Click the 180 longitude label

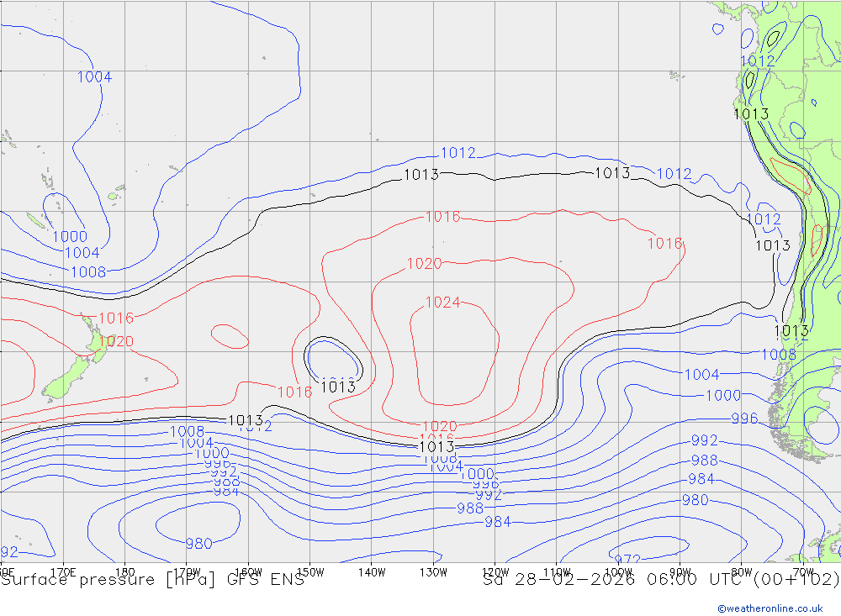[x=124, y=572]
